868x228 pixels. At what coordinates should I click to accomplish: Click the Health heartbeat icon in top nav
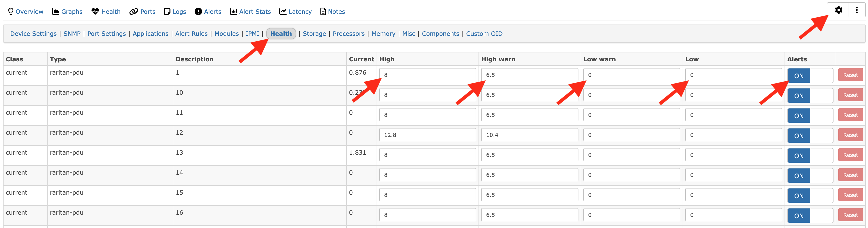tap(95, 12)
